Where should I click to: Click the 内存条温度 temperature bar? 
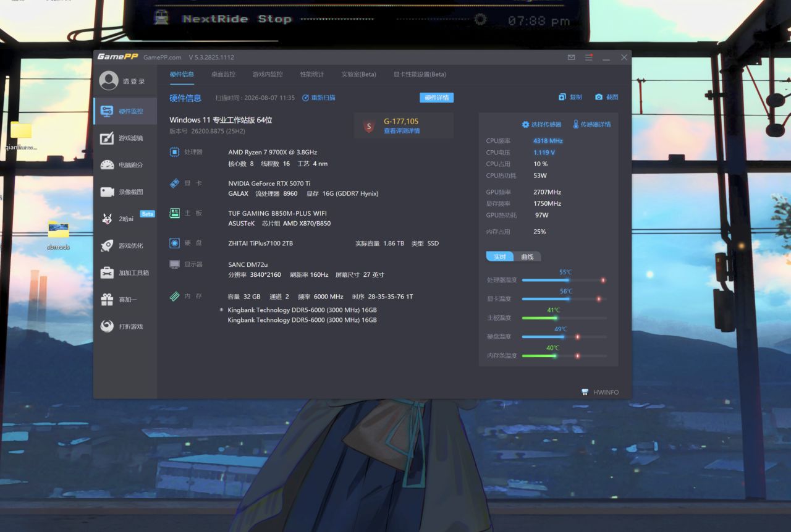point(564,356)
